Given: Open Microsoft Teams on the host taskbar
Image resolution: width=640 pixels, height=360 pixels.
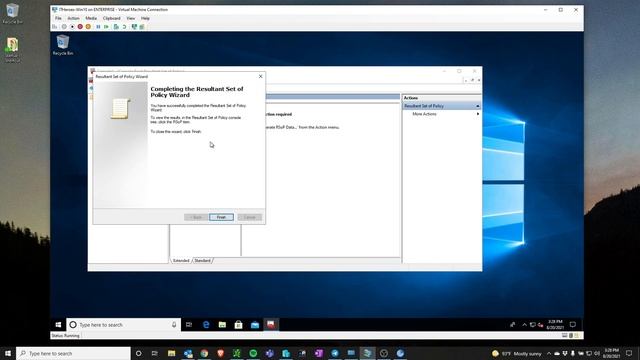Looking at the screenshot, I should click(x=269, y=353).
